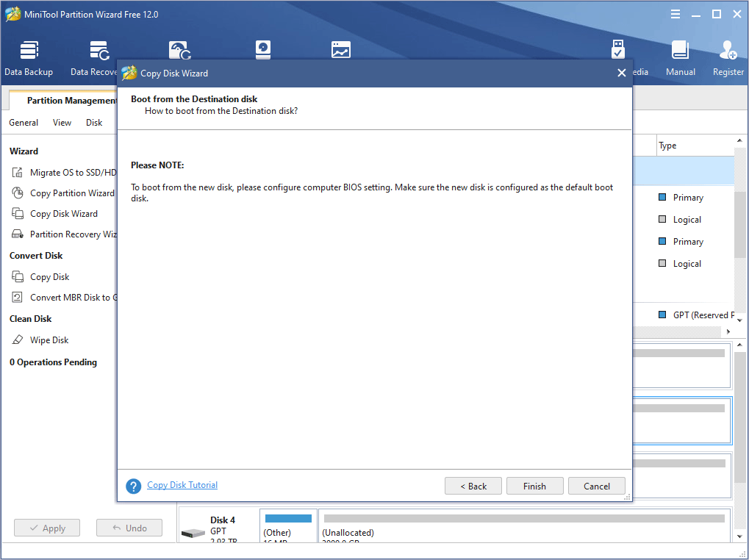The width and height of the screenshot is (749, 560).
Task: Click the Wipe Disk eraser icon
Action: point(18,340)
